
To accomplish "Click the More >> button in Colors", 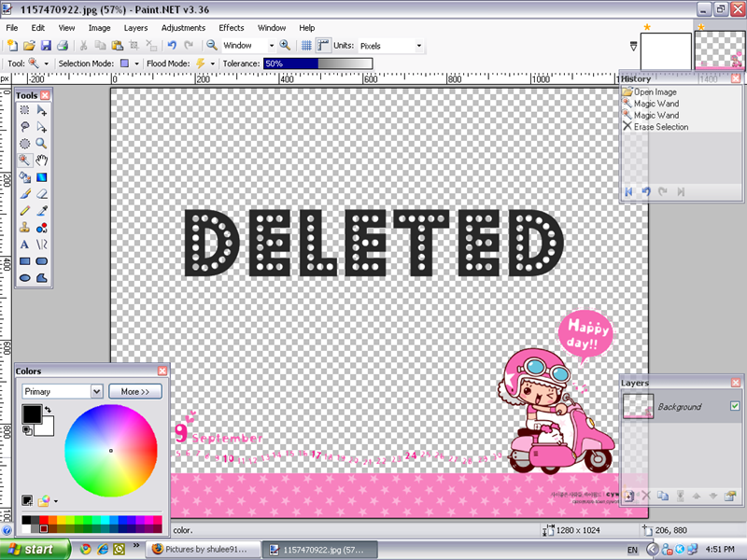I will click(x=134, y=391).
